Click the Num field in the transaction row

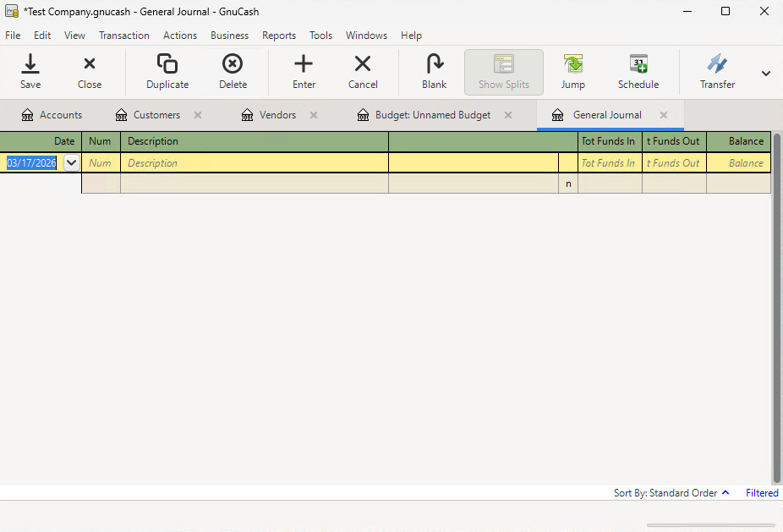(x=101, y=163)
